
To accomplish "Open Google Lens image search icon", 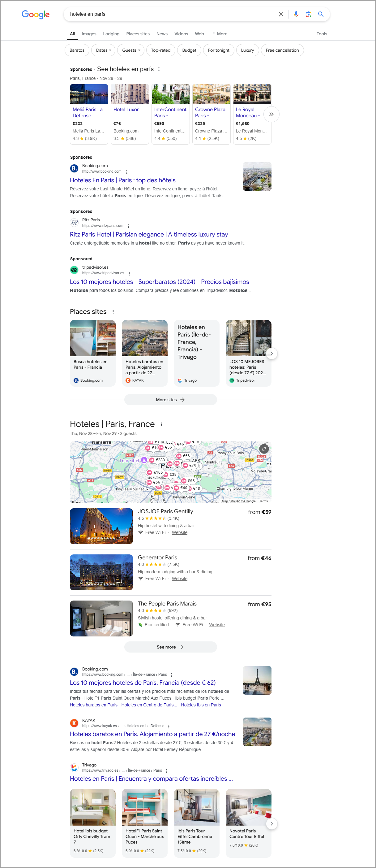I will click(308, 14).
